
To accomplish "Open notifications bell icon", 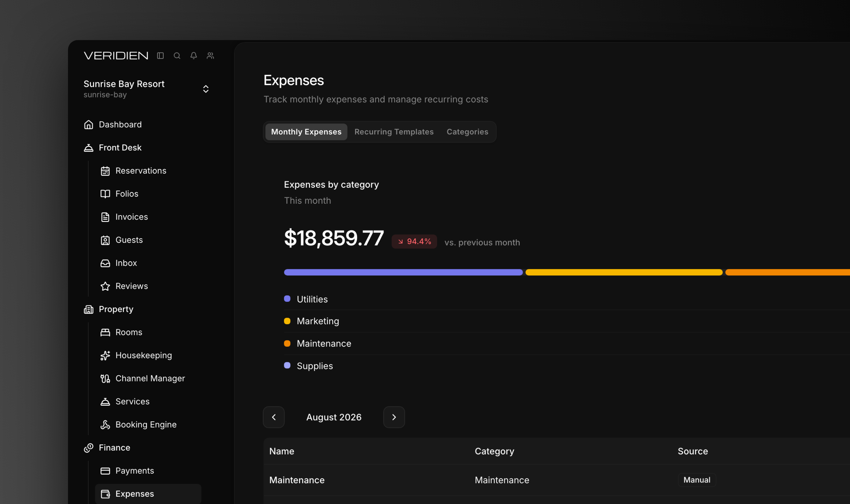I will pos(194,55).
